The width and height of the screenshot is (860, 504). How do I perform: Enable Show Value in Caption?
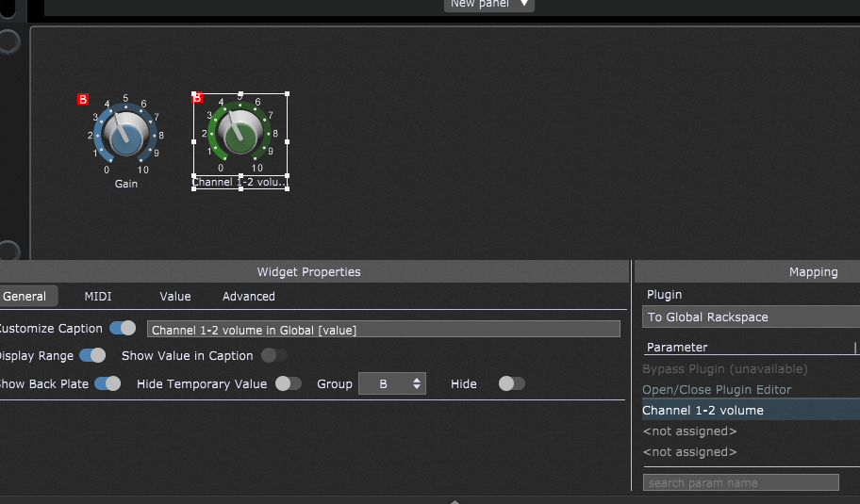pos(273,355)
